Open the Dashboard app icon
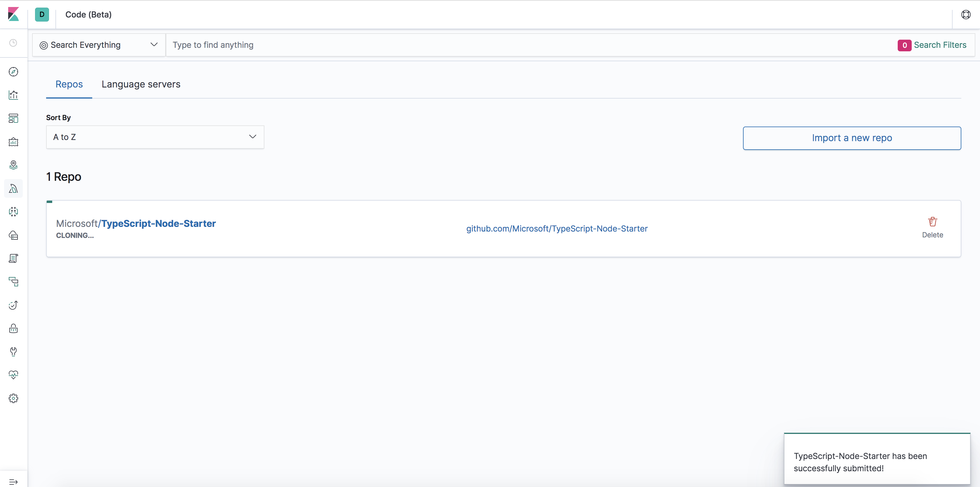This screenshot has width=980, height=487. point(13,118)
